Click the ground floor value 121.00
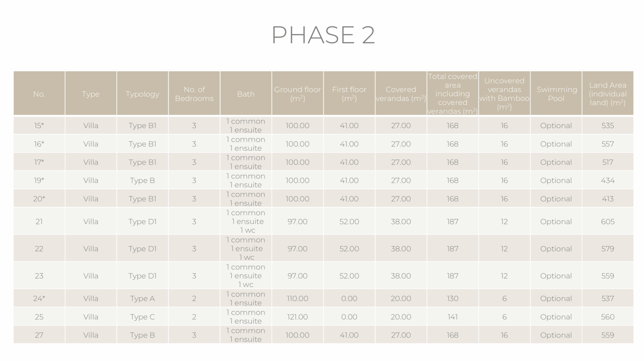 (x=298, y=317)
